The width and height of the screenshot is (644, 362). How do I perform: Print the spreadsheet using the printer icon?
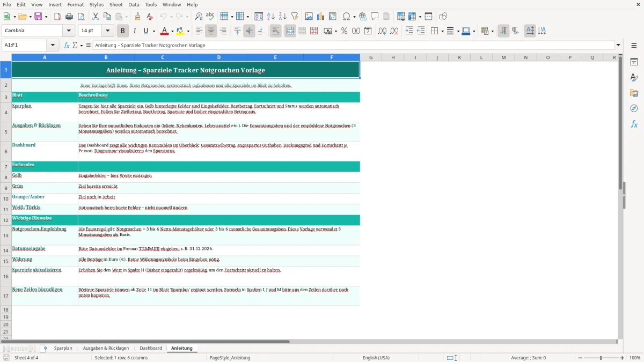tap(69, 17)
